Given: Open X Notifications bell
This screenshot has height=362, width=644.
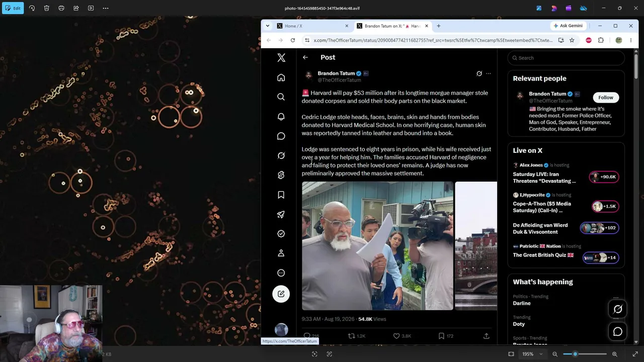Looking at the screenshot, I should coord(281,117).
